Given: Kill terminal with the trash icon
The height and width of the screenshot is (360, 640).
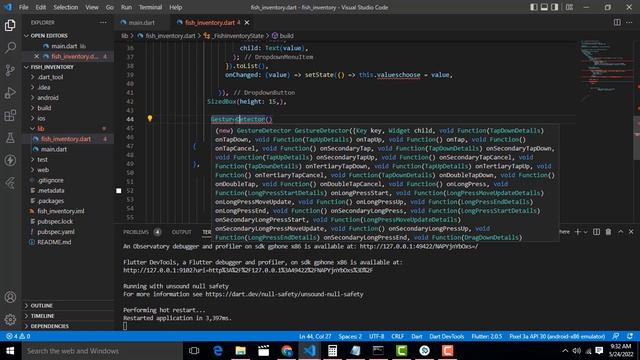Looking at the screenshot, I should tap(608, 232).
